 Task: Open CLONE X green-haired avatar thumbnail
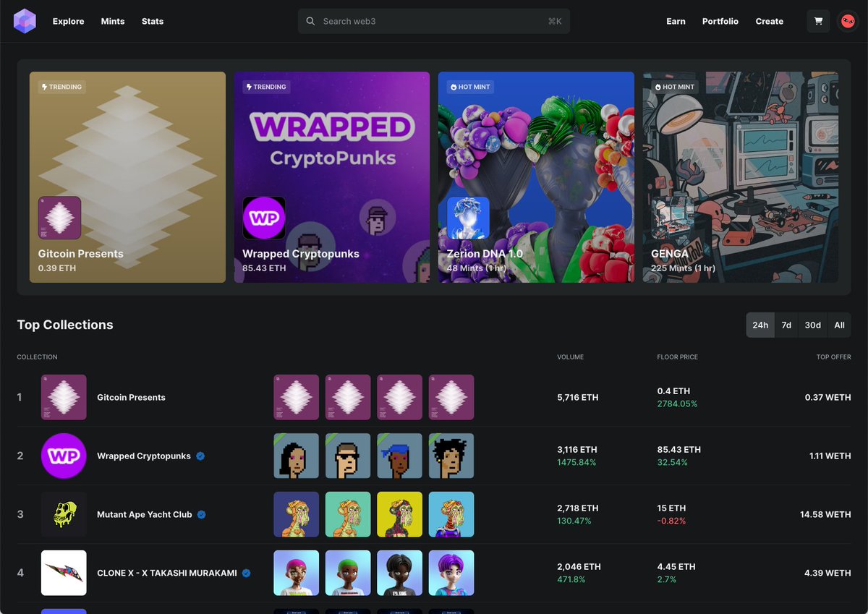(x=348, y=573)
